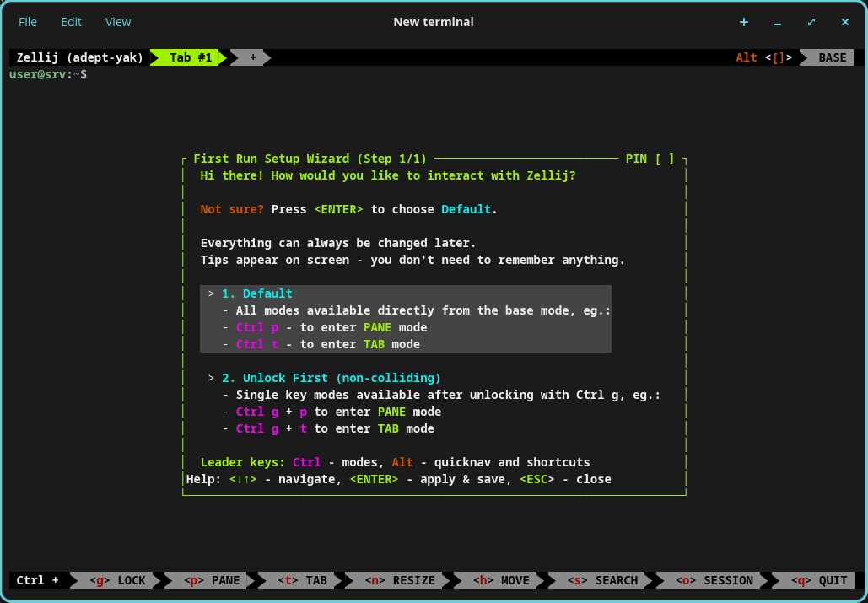The image size is (868, 603).
Task: Click the Zellij (adept-yak) session name
Action: [79, 57]
